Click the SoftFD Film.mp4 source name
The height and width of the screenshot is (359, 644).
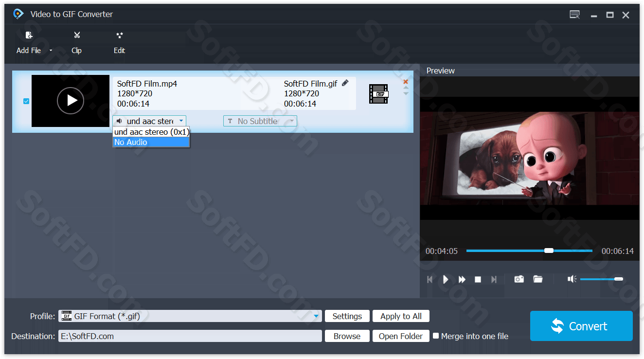pyautogui.click(x=147, y=84)
